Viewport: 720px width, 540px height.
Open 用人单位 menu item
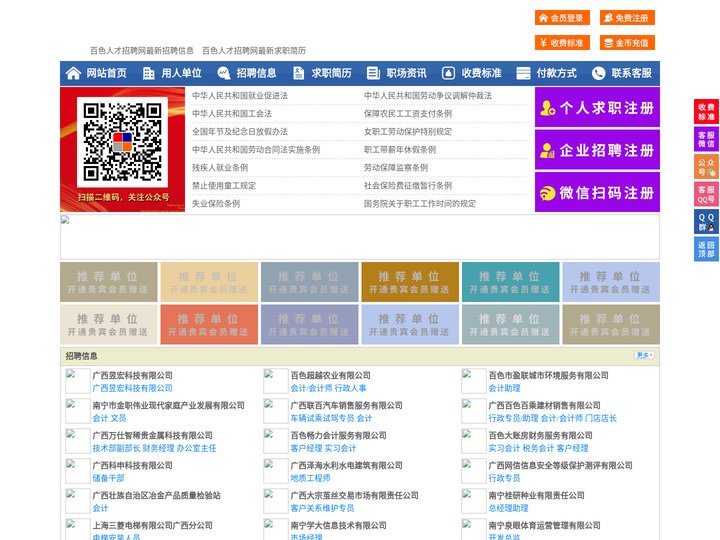click(181, 73)
